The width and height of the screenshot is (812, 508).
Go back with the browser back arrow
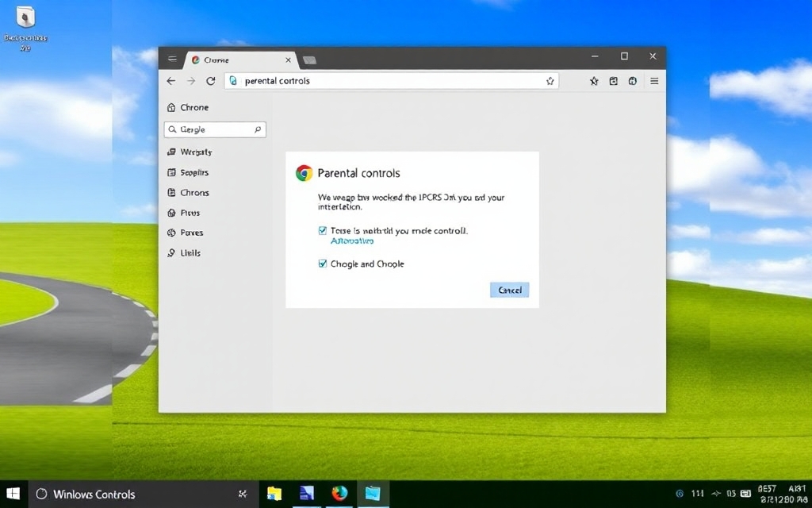(x=171, y=81)
